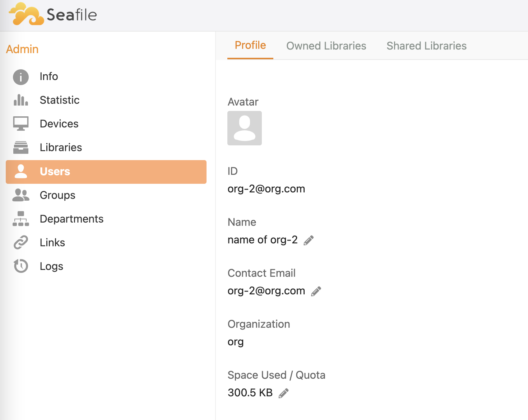Click the Libraries drawer icon

click(x=21, y=148)
